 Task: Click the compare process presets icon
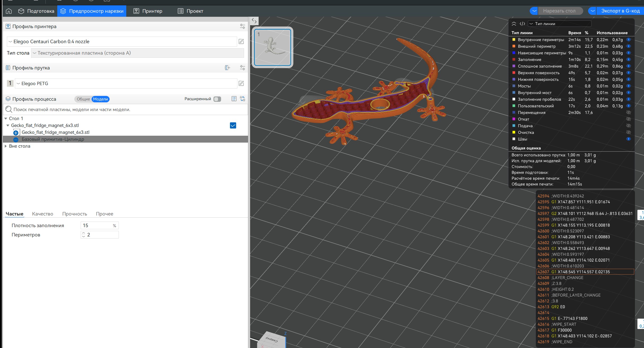[x=242, y=99]
